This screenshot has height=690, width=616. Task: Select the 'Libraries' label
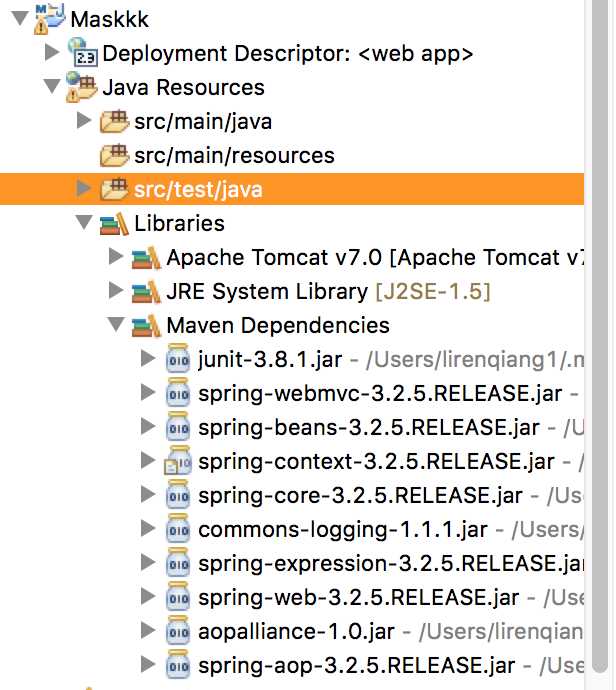(x=180, y=223)
